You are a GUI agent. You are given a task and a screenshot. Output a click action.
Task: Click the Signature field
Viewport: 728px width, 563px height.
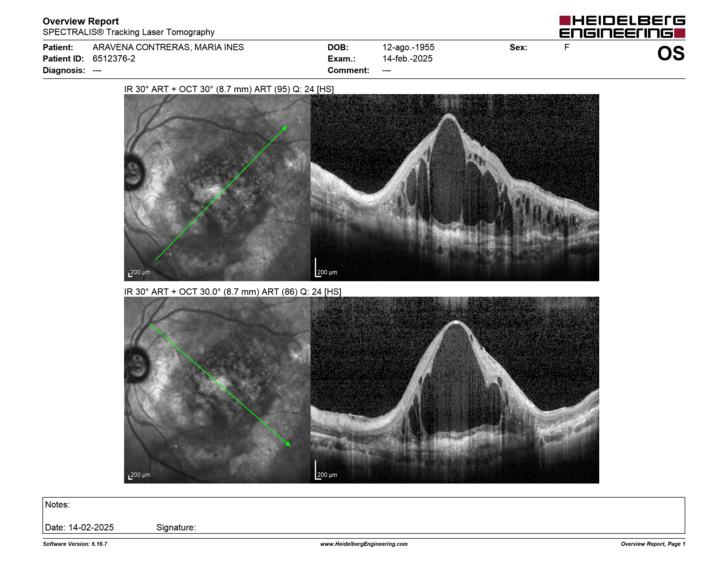tap(176, 527)
